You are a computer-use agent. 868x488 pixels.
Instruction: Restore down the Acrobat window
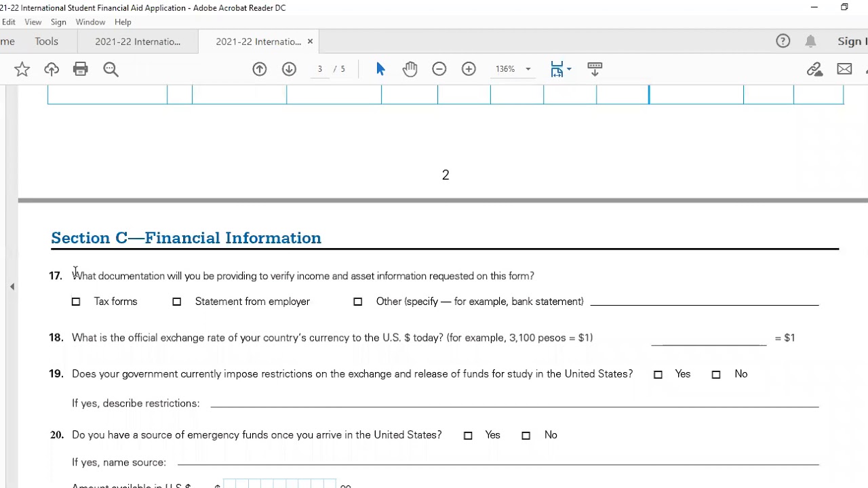click(844, 7)
